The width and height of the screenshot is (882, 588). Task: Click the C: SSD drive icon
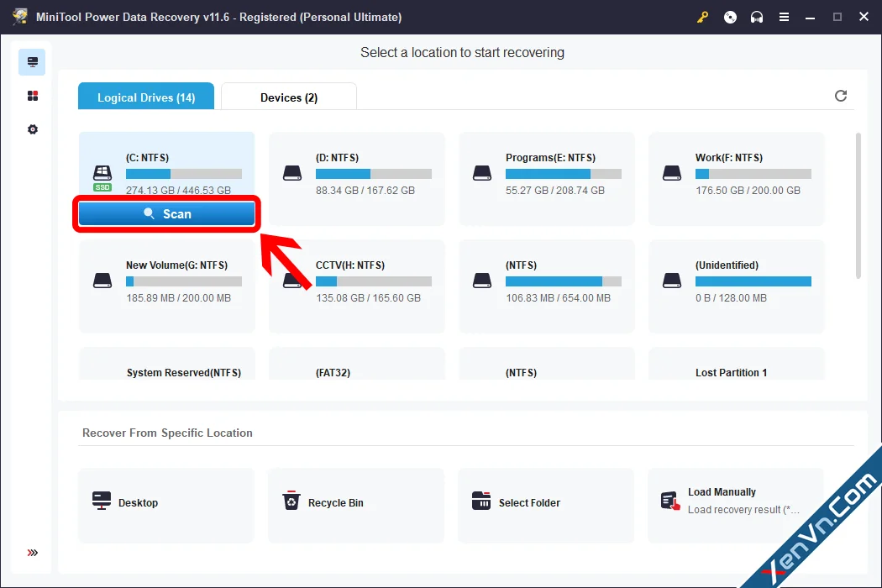coord(102,176)
